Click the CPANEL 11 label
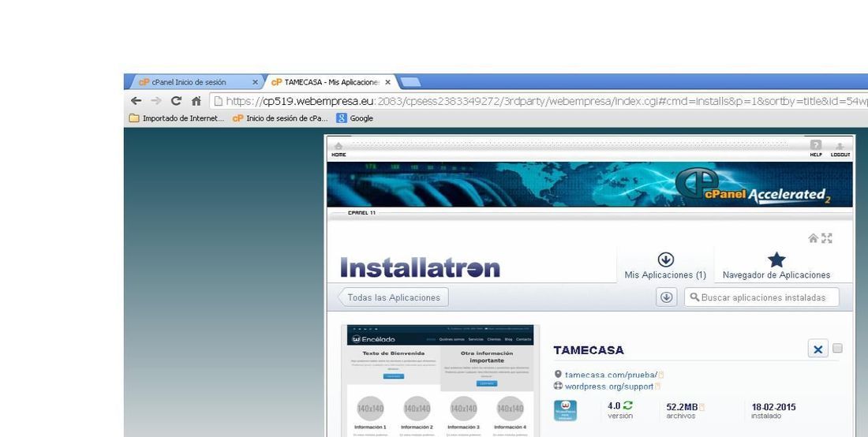Viewport: 868px width, 437px height. coord(361,213)
